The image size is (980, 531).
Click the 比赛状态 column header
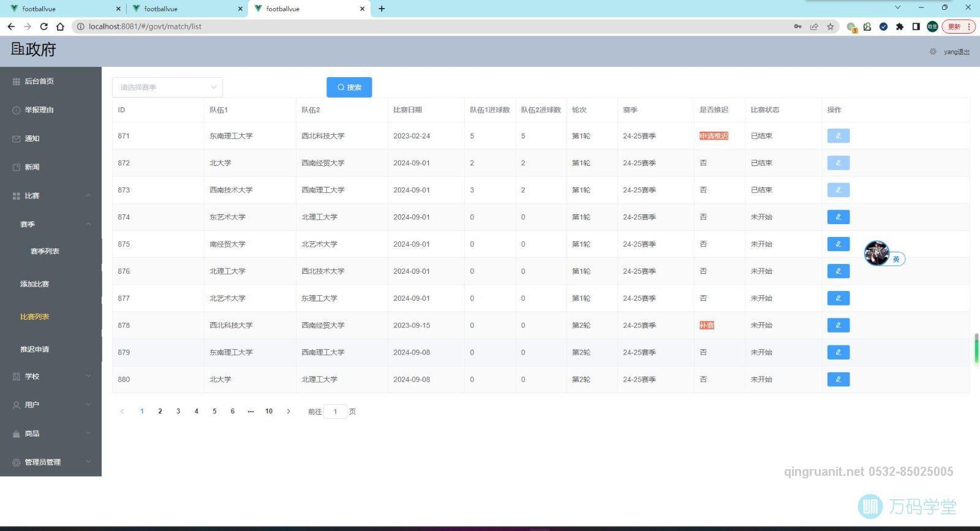point(765,110)
